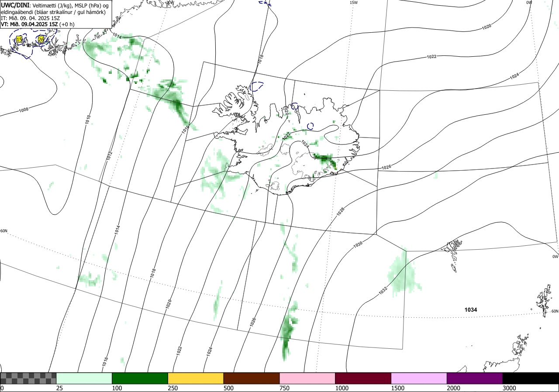Click the yellow lightning box labeled 26

click(x=41, y=39)
